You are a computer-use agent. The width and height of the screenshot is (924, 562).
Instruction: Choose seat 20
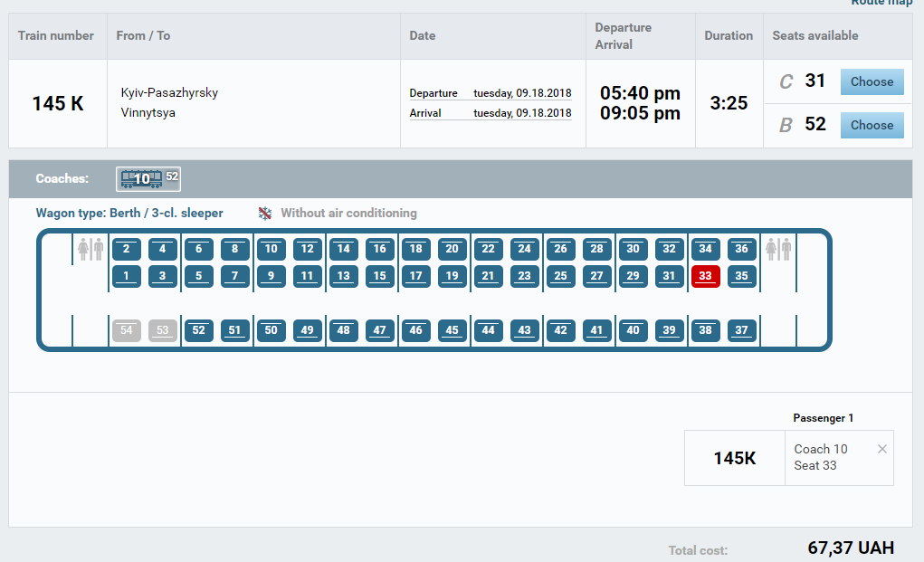pos(452,249)
